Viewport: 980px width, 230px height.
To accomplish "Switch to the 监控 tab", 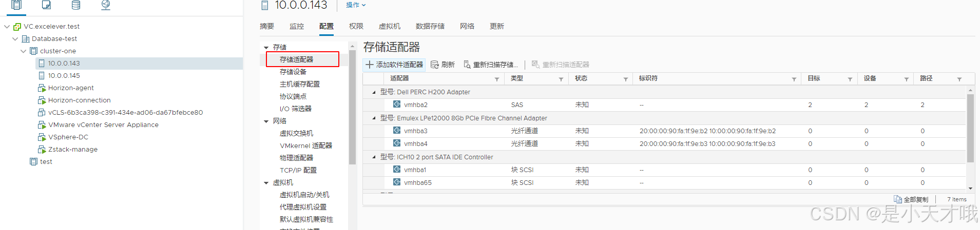I will 297,26.
